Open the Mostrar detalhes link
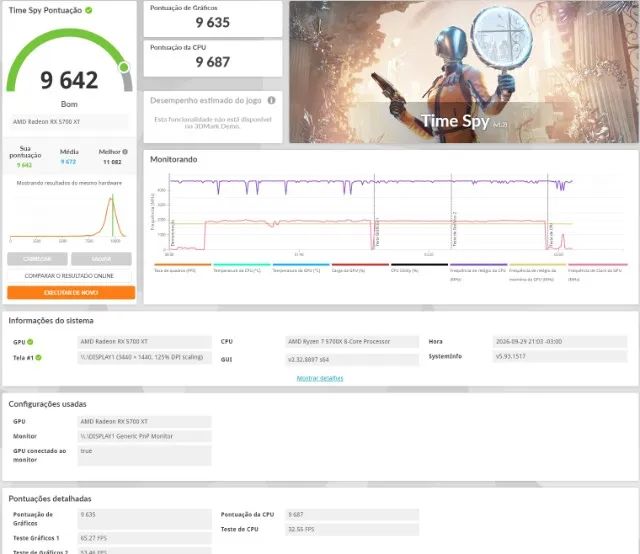The width and height of the screenshot is (640, 554). tap(320, 378)
